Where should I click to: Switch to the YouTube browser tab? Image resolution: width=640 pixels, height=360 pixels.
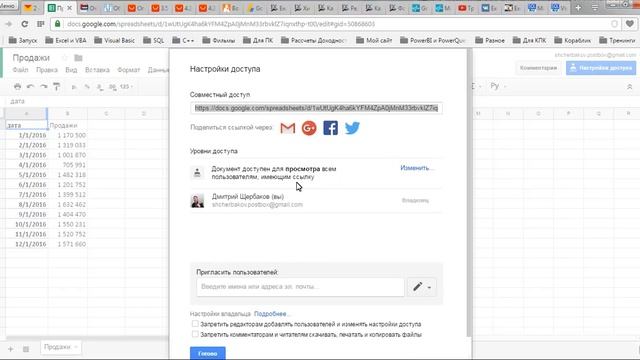466,8
